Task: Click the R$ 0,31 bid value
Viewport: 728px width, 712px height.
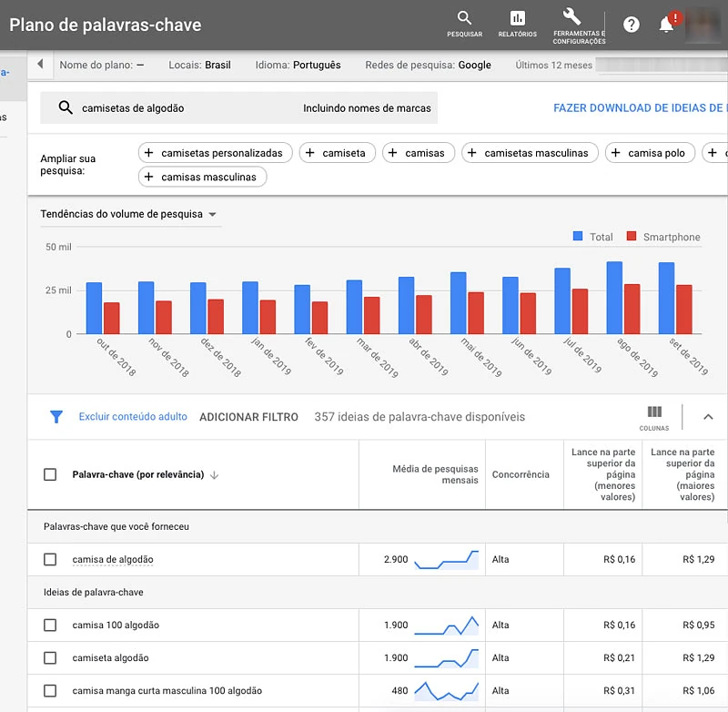Action: point(619,691)
